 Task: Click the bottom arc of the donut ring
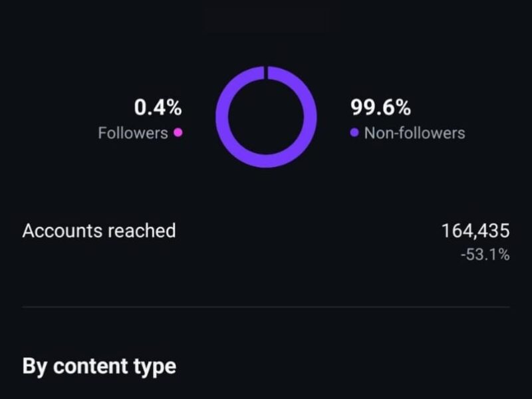[x=266, y=161]
